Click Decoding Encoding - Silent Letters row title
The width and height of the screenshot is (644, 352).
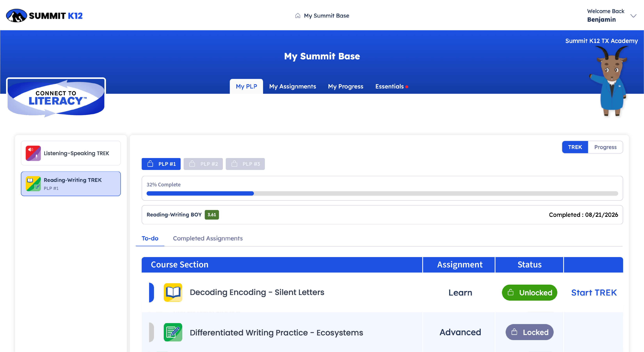[x=257, y=292]
